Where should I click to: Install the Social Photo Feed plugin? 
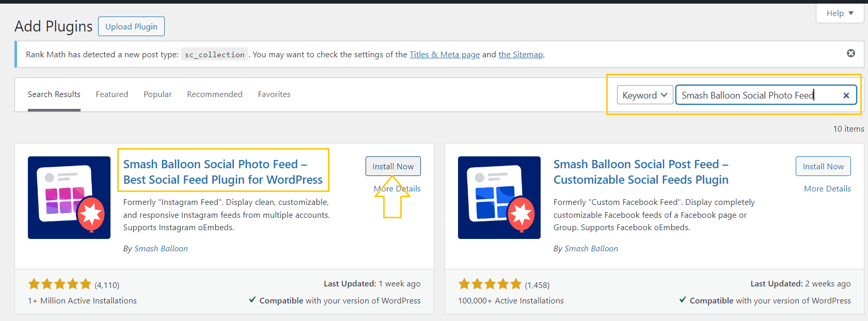(x=393, y=166)
